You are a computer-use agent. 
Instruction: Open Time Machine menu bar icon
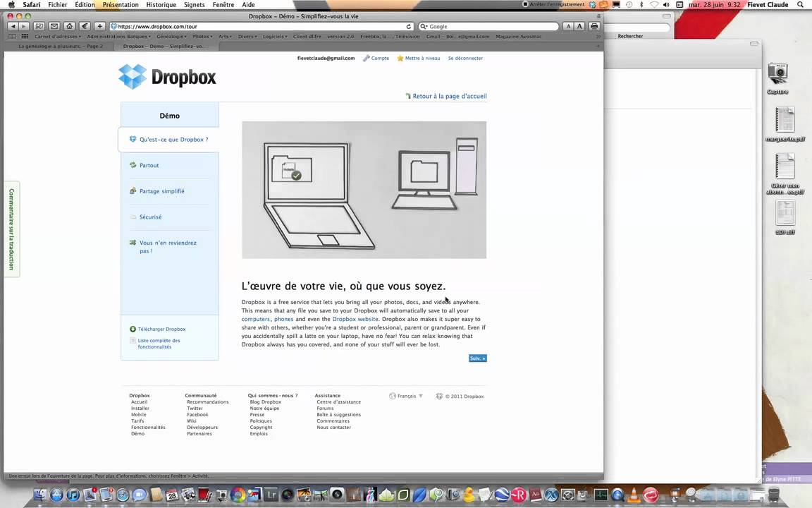click(x=629, y=5)
